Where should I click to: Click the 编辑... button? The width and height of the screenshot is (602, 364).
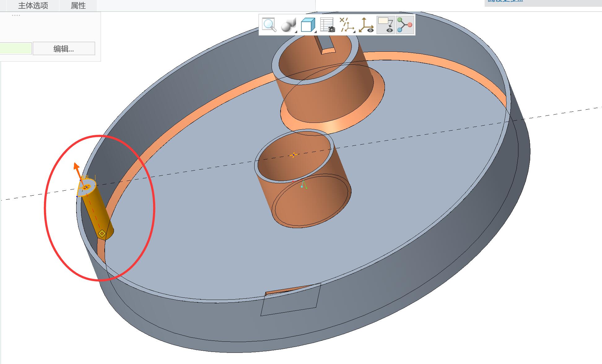pos(64,49)
